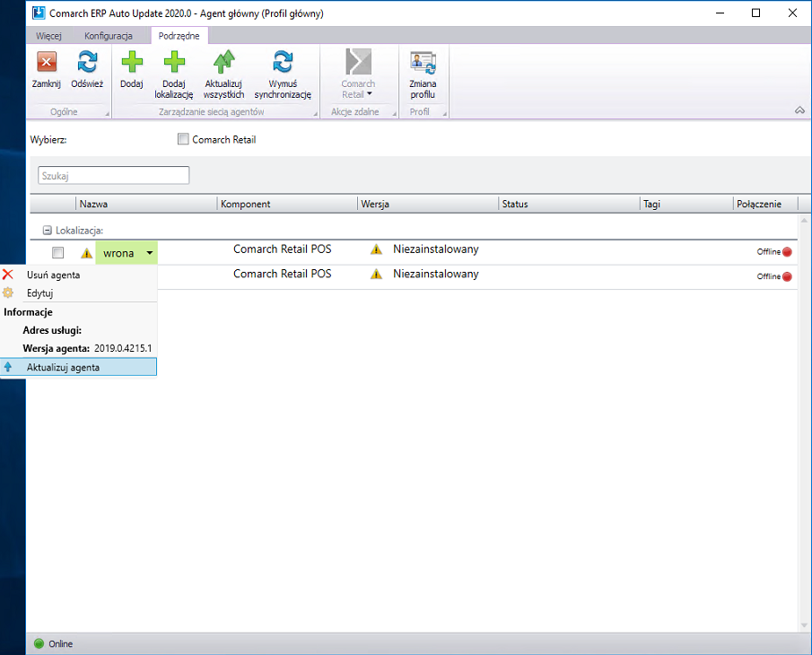Click the list scrollbar up arrow
812x655 pixels.
tap(804, 221)
